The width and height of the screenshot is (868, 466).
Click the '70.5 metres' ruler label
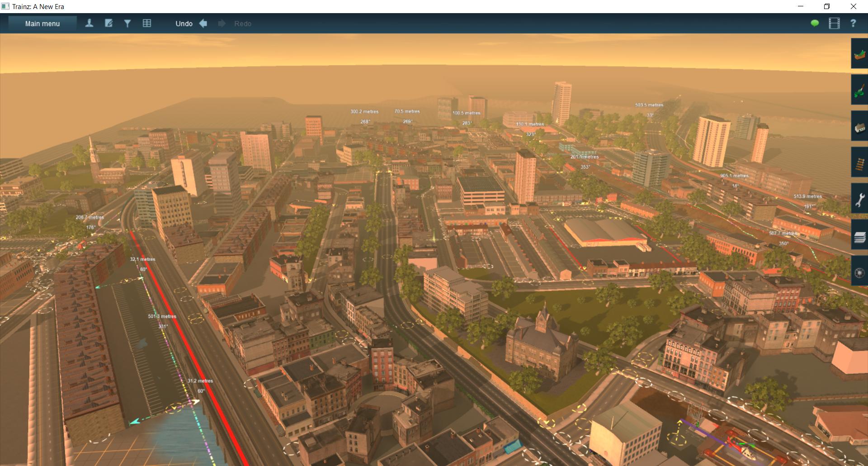point(407,111)
